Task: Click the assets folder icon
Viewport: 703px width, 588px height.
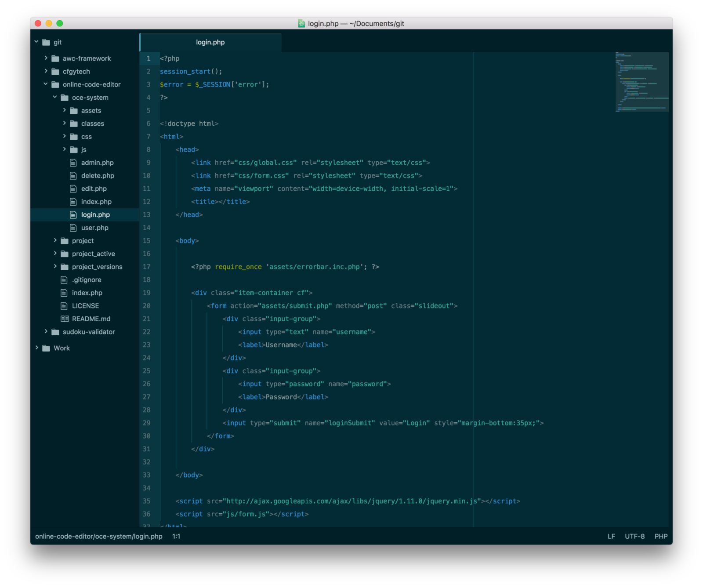Action: [x=74, y=111]
